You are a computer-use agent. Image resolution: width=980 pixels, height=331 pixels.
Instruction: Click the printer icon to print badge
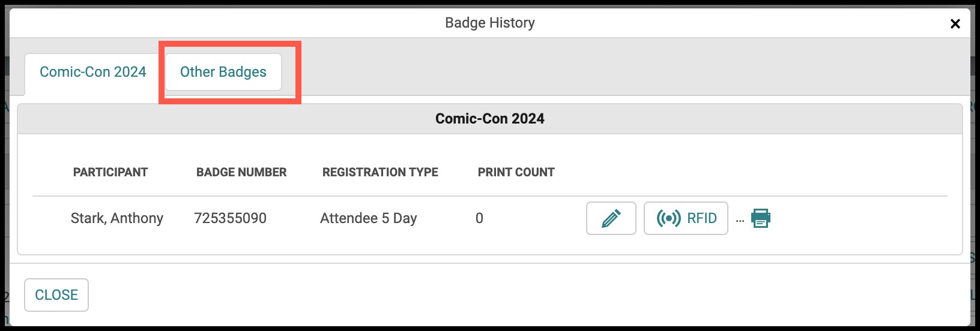point(761,218)
